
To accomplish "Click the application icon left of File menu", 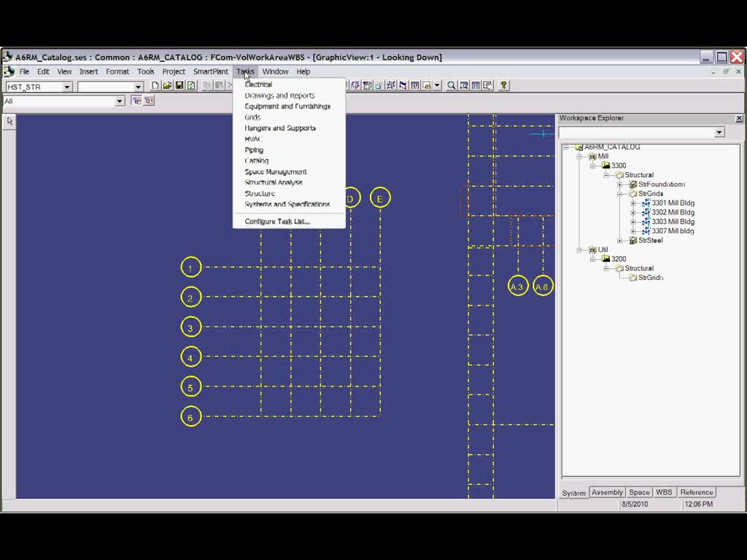I will point(9,71).
